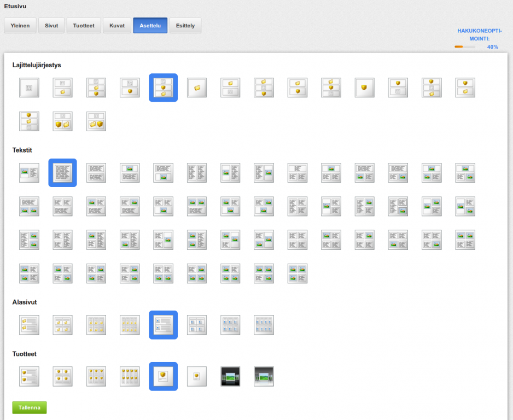Go to the Kuvat tab
Screen dimensions: 513x420
(x=117, y=26)
